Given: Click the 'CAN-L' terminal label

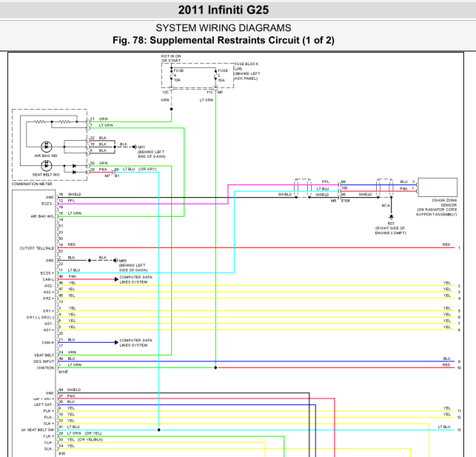Looking at the screenshot, I should 48,280.
